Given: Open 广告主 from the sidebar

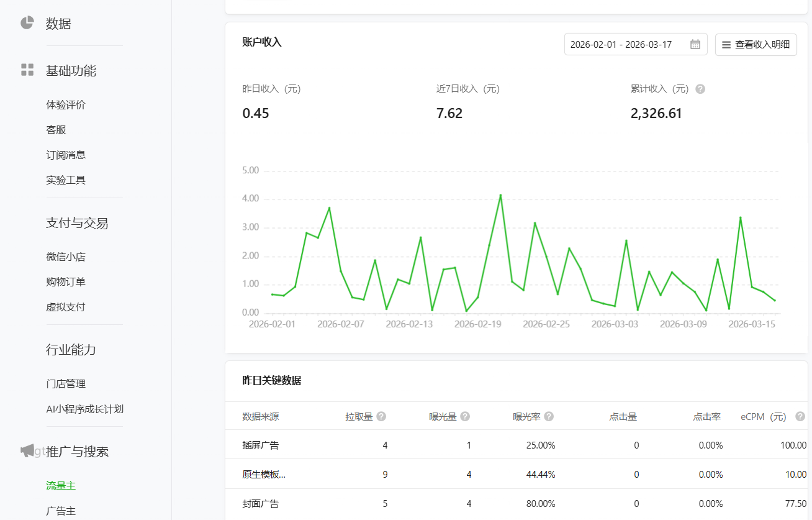Looking at the screenshot, I should pos(60,509).
